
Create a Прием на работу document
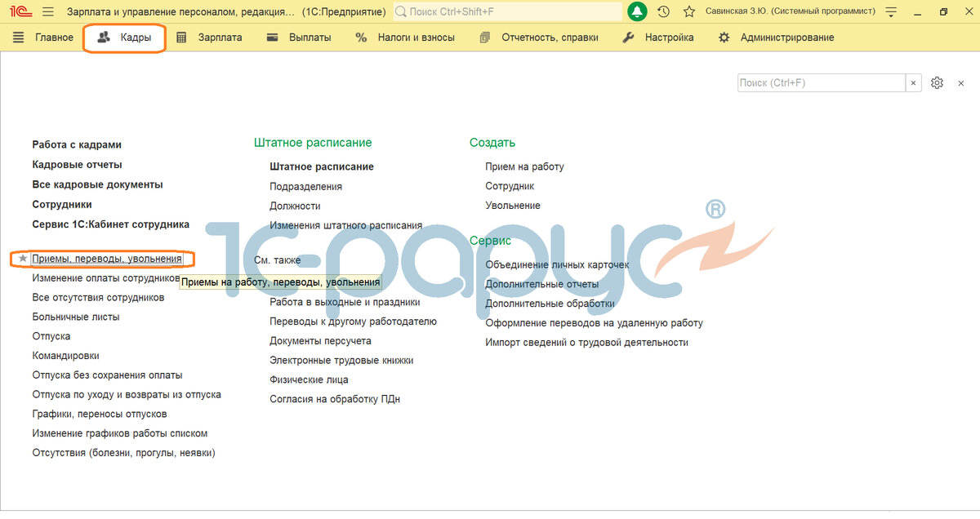(524, 166)
